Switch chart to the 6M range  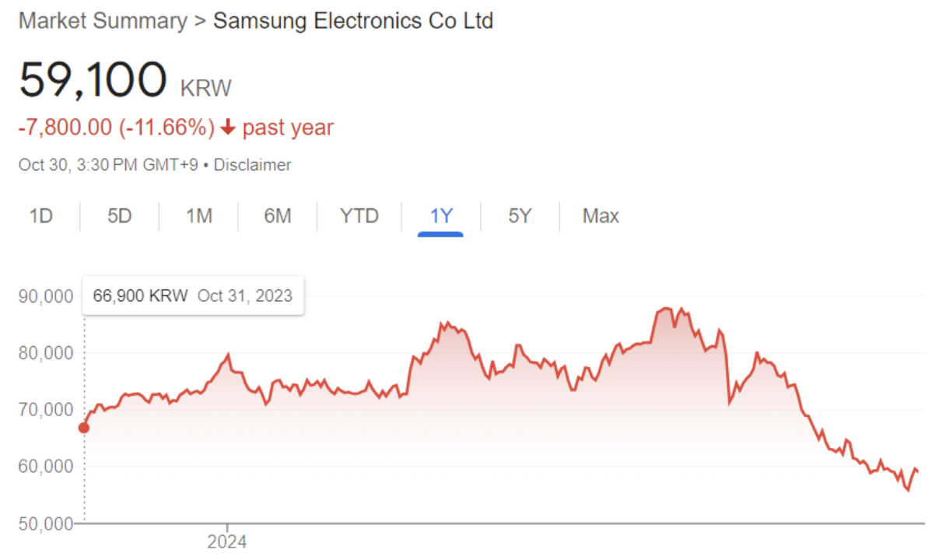[x=278, y=215]
